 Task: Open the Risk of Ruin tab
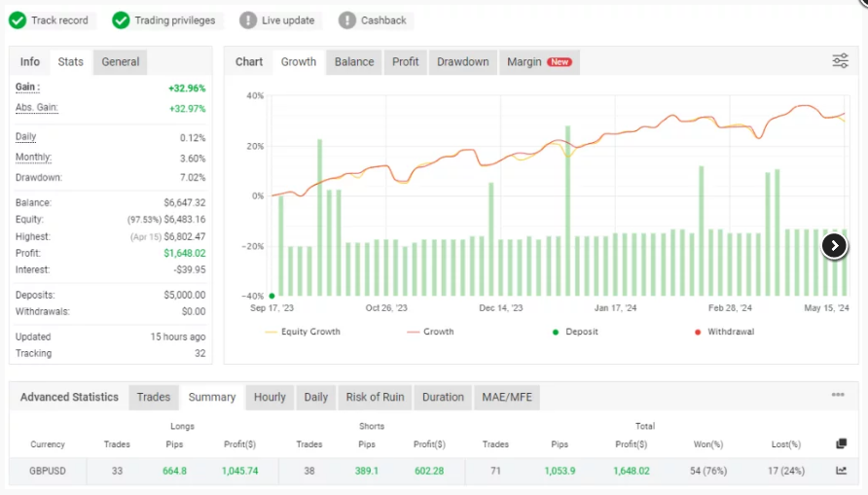375,397
